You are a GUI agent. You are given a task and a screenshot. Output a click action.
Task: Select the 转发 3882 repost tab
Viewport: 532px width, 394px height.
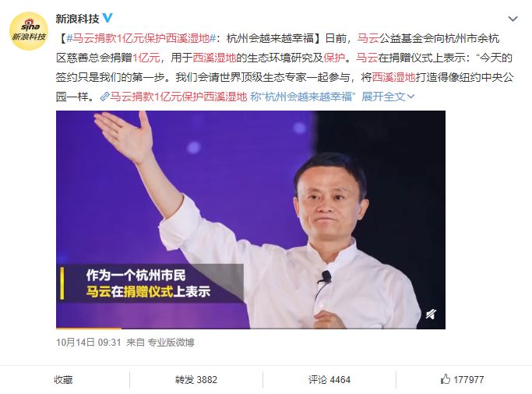[x=196, y=380]
